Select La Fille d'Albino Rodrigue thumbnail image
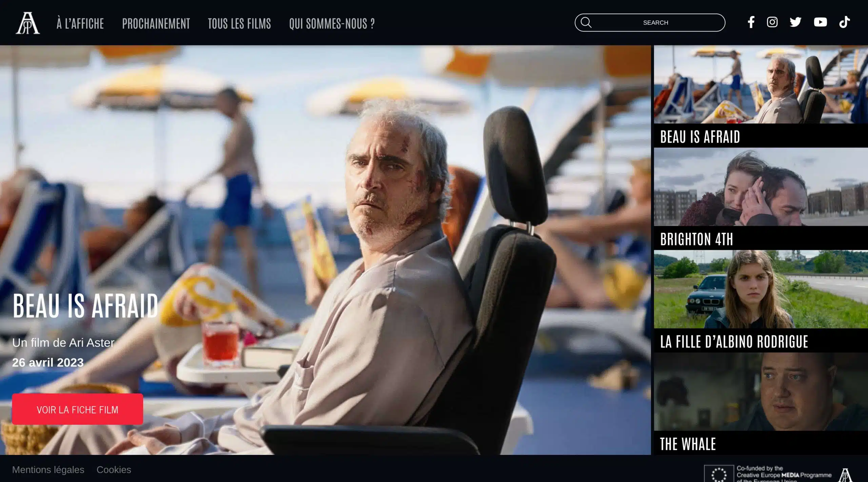Image resolution: width=868 pixels, height=482 pixels. tap(761, 289)
